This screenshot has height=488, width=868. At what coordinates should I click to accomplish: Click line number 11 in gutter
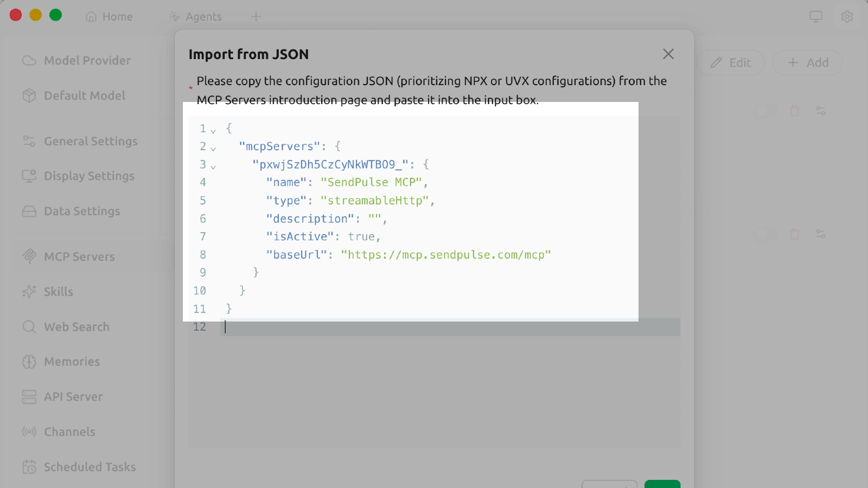pos(200,309)
